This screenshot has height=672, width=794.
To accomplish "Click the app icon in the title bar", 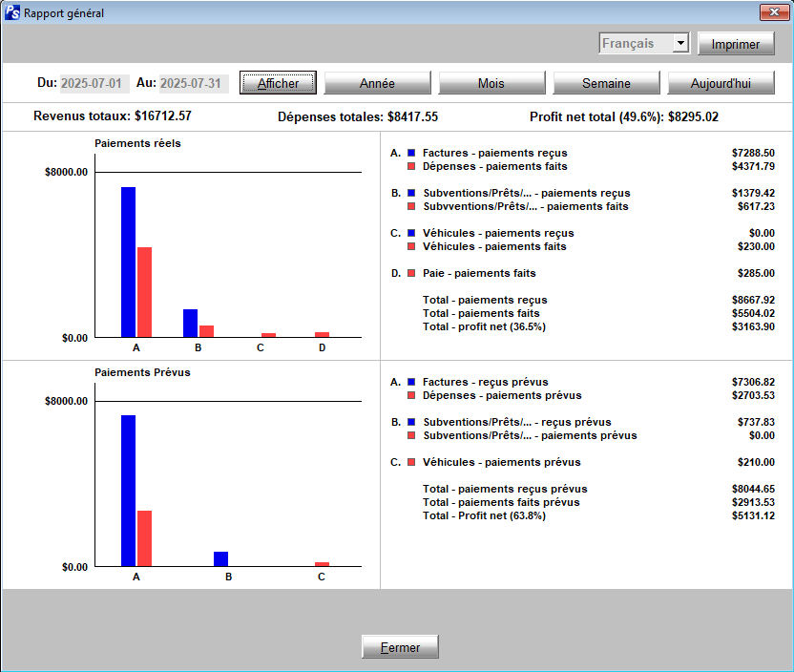I will (12, 13).
